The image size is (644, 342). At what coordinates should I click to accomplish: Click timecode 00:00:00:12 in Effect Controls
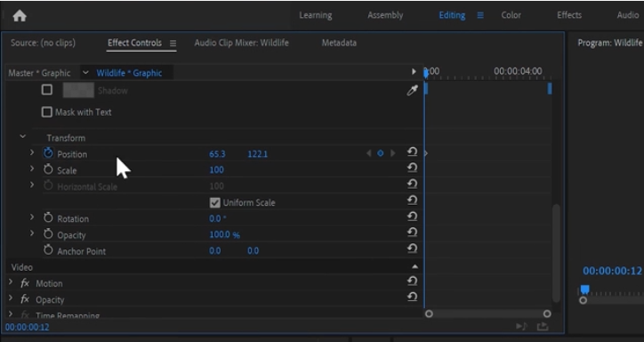click(27, 328)
